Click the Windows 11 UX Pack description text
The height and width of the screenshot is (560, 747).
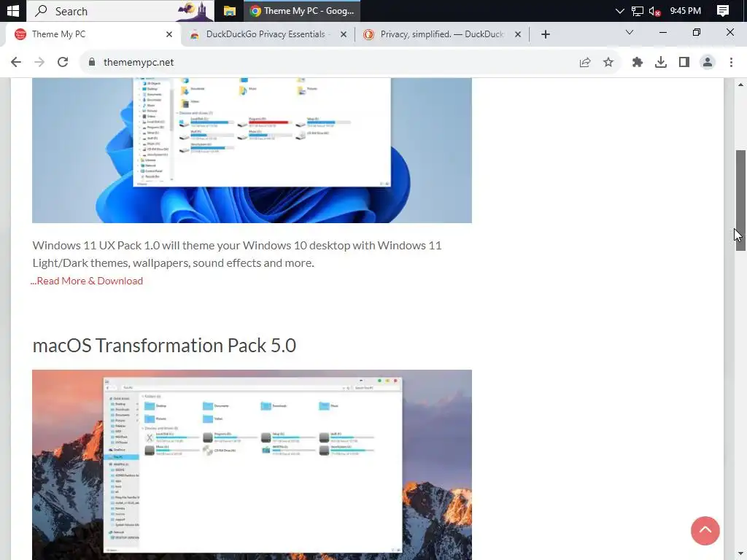237,254
